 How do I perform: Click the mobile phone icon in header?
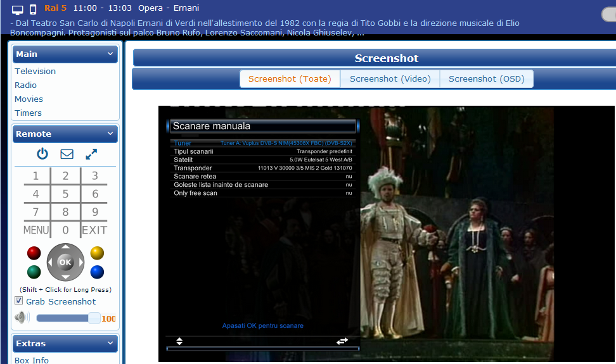(34, 9)
